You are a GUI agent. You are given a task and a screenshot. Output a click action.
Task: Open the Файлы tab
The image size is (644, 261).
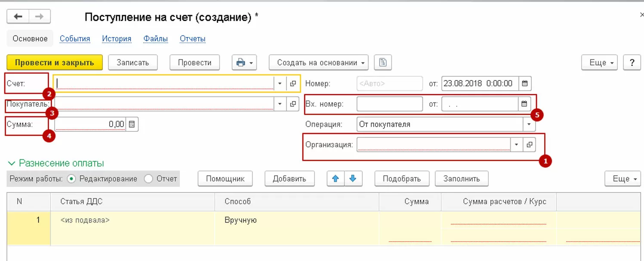coord(155,39)
